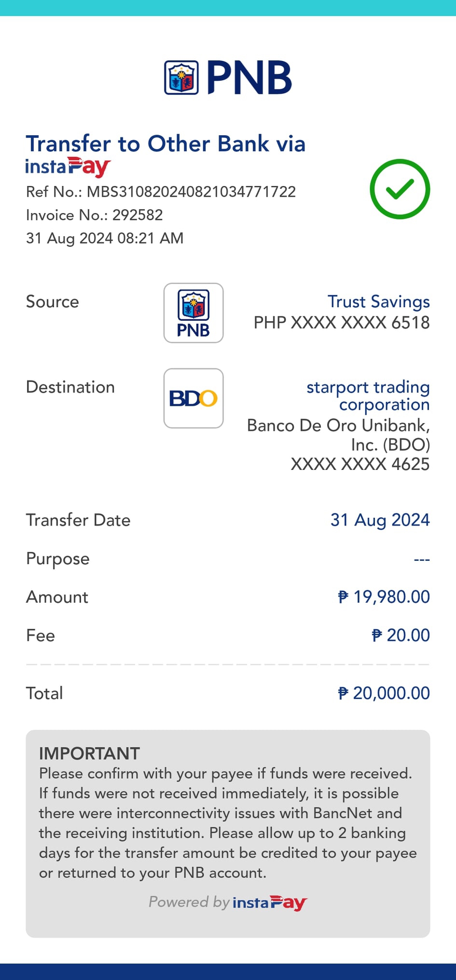
Task: Click the PNB logo at the top
Action: [x=228, y=77]
